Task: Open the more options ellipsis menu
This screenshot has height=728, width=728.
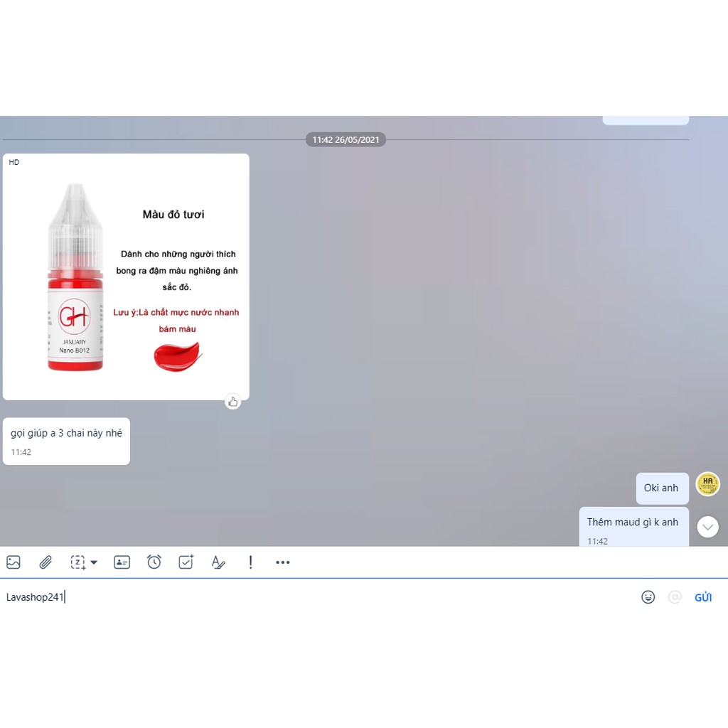Action: [x=282, y=562]
